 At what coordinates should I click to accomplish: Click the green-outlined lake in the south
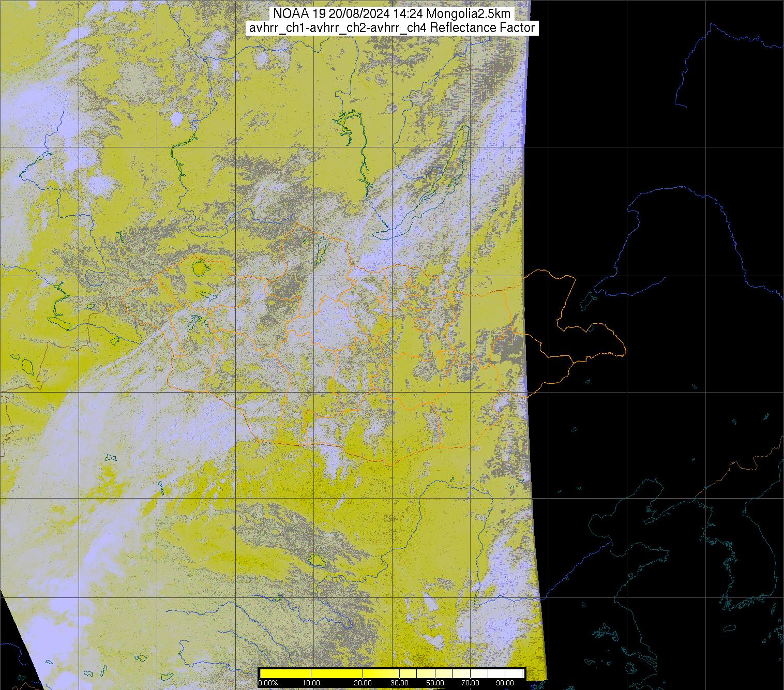[315, 560]
